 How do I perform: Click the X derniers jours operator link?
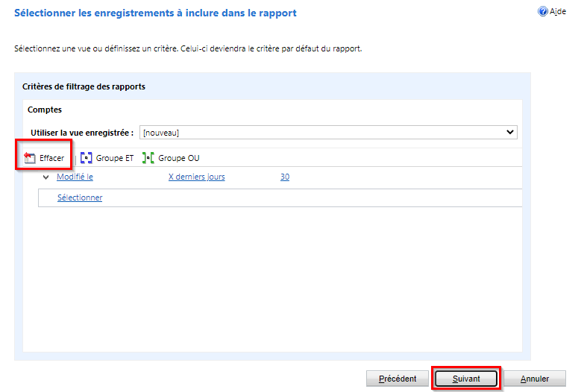tap(197, 177)
